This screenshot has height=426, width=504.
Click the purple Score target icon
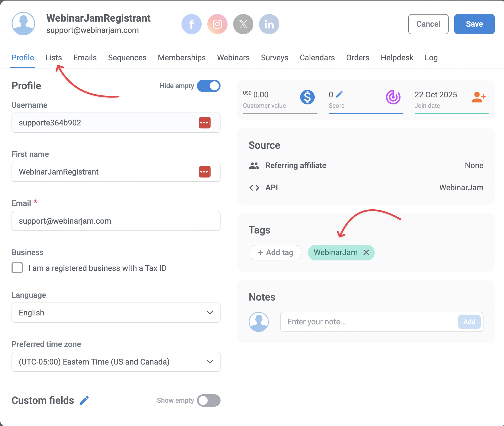click(x=393, y=97)
